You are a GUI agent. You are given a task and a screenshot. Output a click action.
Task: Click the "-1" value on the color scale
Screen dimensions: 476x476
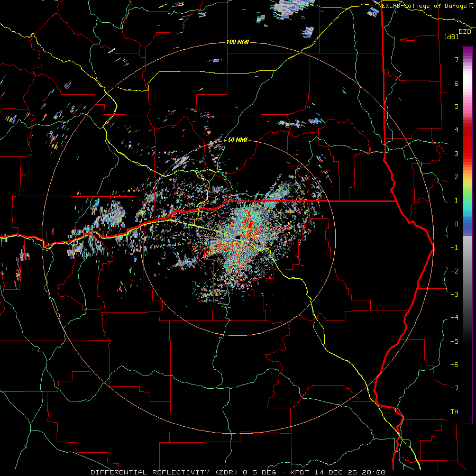(x=454, y=248)
